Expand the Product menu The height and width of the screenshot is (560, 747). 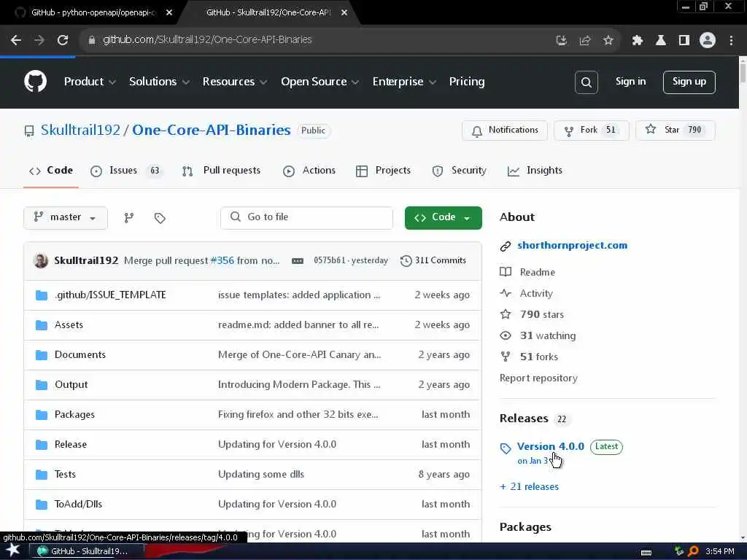pos(90,82)
